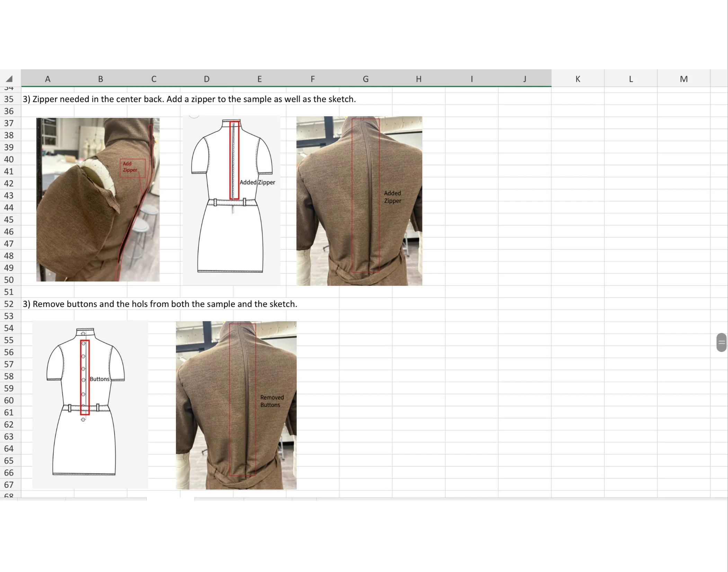Image resolution: width=728 pixels, height=572 pixels.
Task: Select row 60 header
Action: pos(9,401)
